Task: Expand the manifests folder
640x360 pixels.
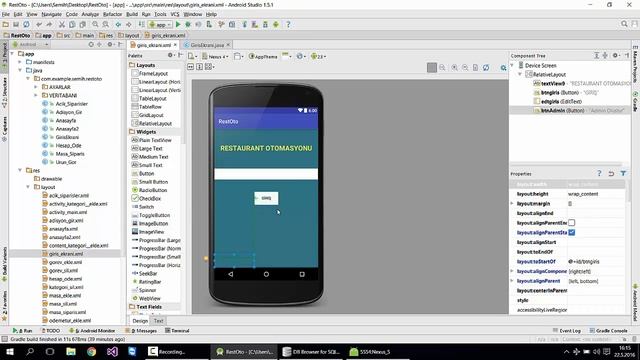Action: [x=20, y=62]
